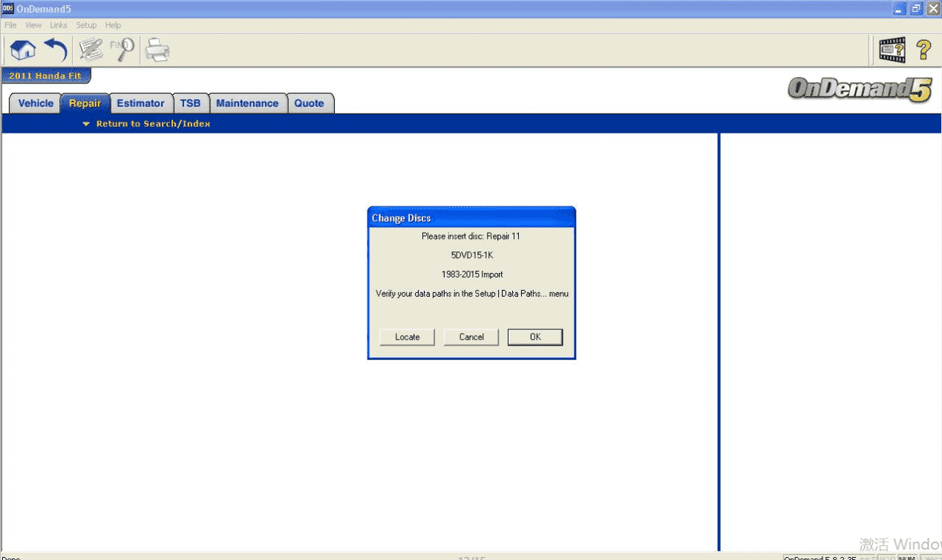The height and width of the screenshot is (560, 942).
Task: Click the 2011 Honda Fit vehicle label
Action: pyautogui.click(x=45, y=76)
